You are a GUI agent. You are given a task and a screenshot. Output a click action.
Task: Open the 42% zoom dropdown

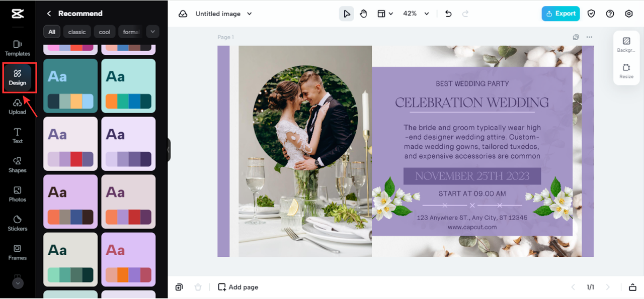tap(416, 14)
